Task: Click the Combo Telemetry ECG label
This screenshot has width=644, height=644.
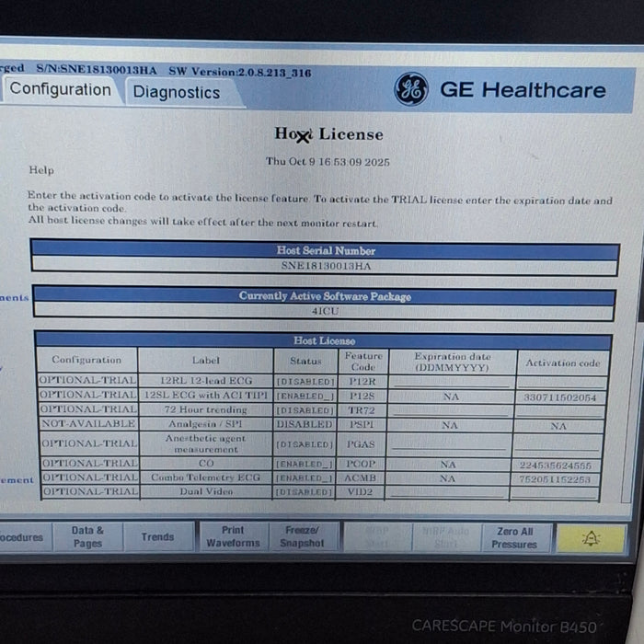Action: click(206, 477)
